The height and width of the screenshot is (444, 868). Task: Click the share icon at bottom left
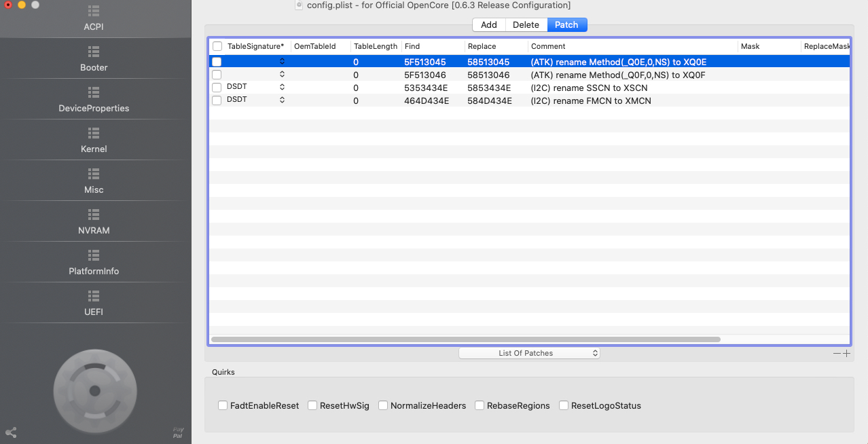11,432
